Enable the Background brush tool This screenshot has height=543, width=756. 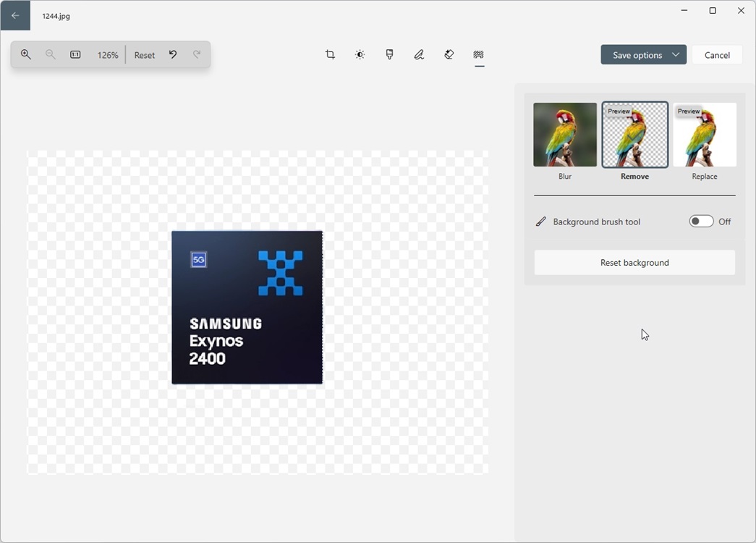click(x=700, y=221)
